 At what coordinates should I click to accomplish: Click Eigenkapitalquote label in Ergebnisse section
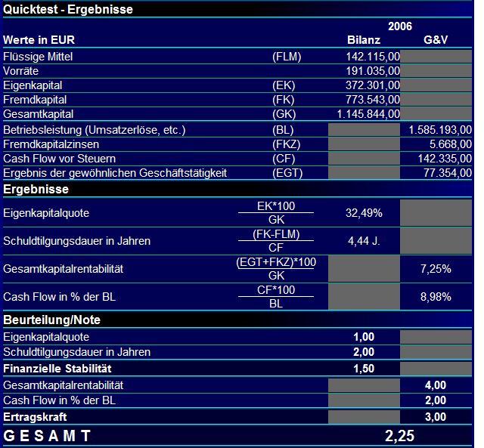pyautogui.click(x=46, y=213)
